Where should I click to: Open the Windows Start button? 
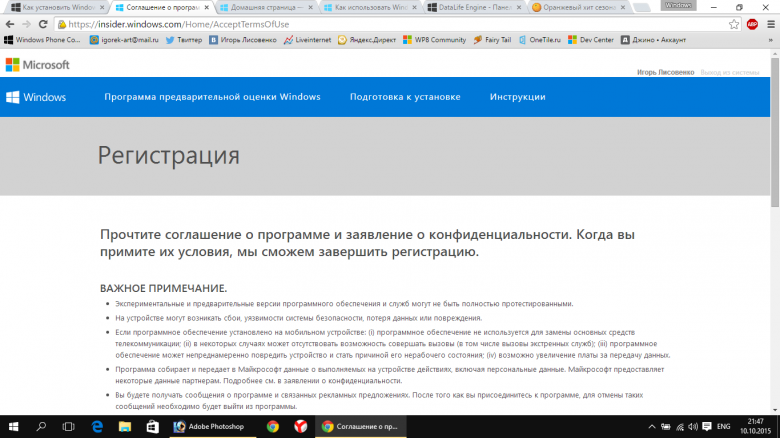13,427
